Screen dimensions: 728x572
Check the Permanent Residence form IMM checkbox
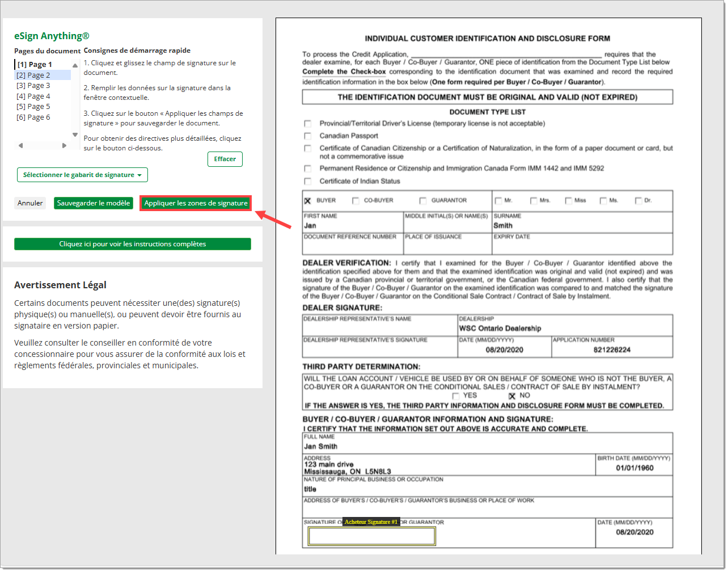click(308, 169)
